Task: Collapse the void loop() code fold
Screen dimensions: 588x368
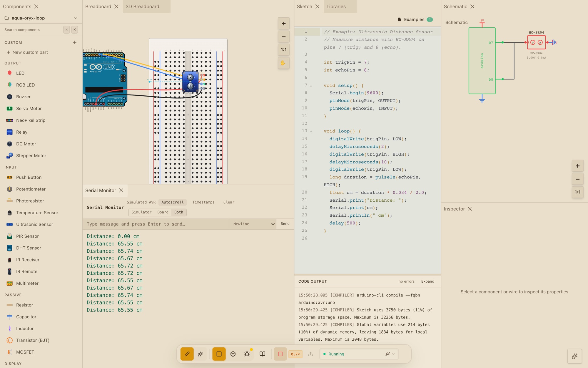Action: pos(311,132)
